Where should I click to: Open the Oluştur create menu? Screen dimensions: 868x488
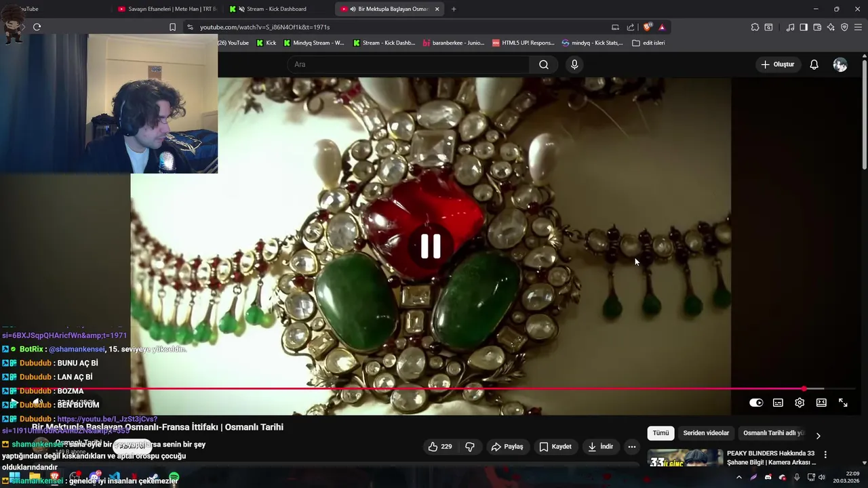pyautogui.click(x=777, y=64)
